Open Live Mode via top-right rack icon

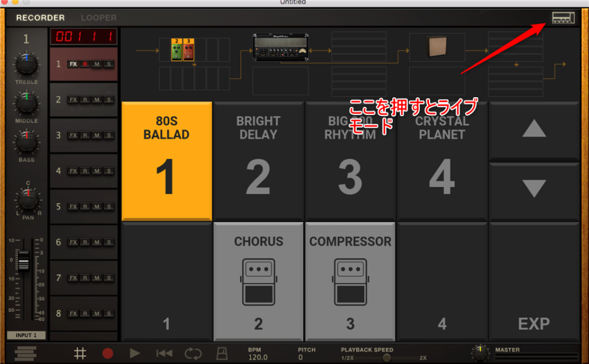click(563, 18)
